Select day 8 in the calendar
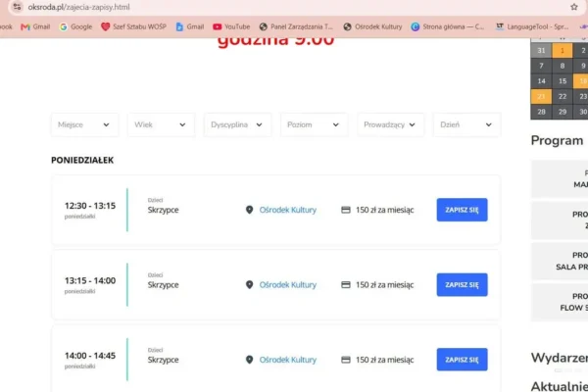Image resolution: width=588 pixels, height=392 pixels. (563, 66)
